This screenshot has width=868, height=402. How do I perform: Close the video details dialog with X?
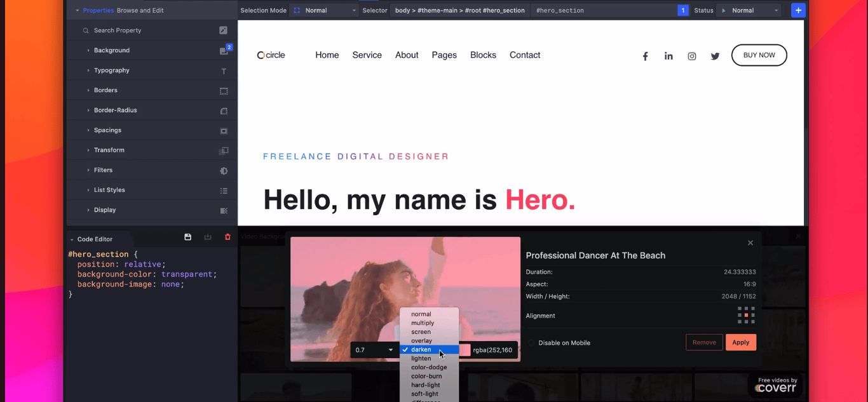(750, 243)
